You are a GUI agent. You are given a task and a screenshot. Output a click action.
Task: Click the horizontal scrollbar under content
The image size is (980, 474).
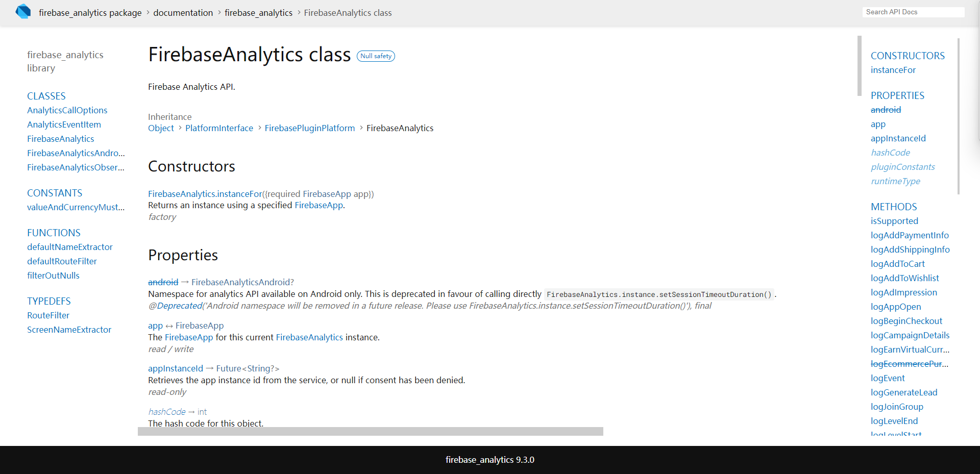pos(371,431)
